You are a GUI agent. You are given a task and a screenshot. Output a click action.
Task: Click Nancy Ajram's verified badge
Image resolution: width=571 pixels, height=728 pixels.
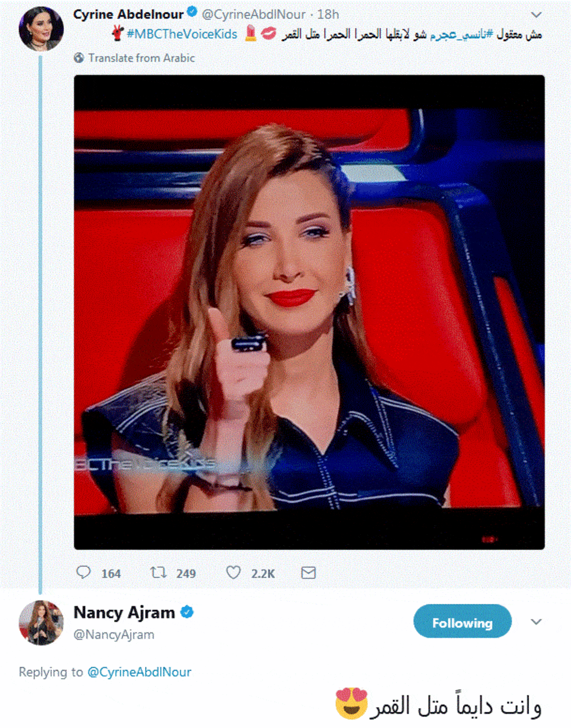(x=187, y=612)
